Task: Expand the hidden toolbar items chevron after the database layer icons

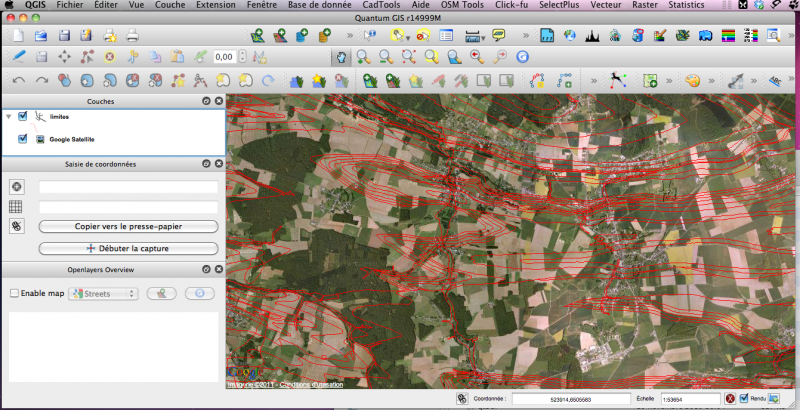Action: click(349, 37)
